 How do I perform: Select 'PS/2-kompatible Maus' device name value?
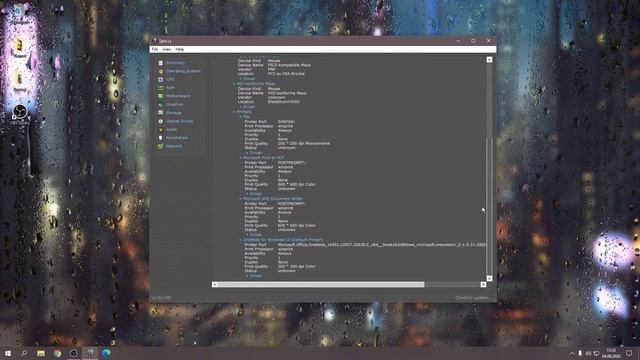tap(289, 65)
